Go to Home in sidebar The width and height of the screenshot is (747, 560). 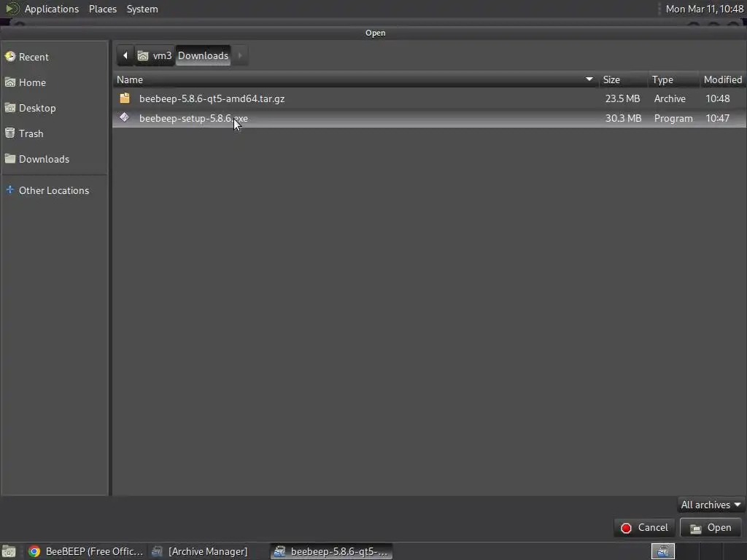[54, 82]
